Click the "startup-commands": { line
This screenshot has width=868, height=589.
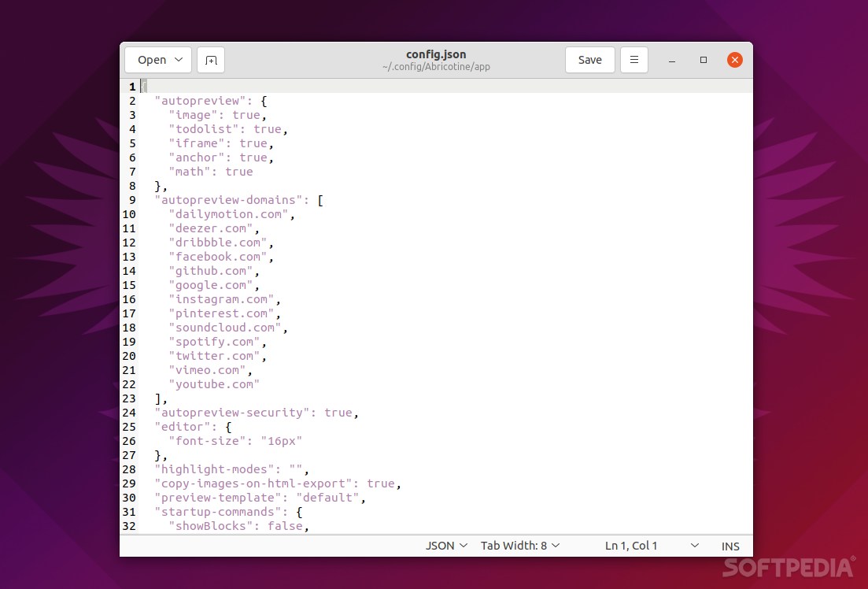click(229, 512)
